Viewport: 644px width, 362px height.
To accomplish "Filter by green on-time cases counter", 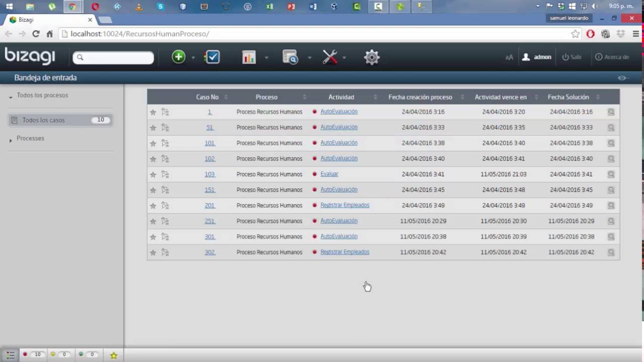I will point(88,354).
